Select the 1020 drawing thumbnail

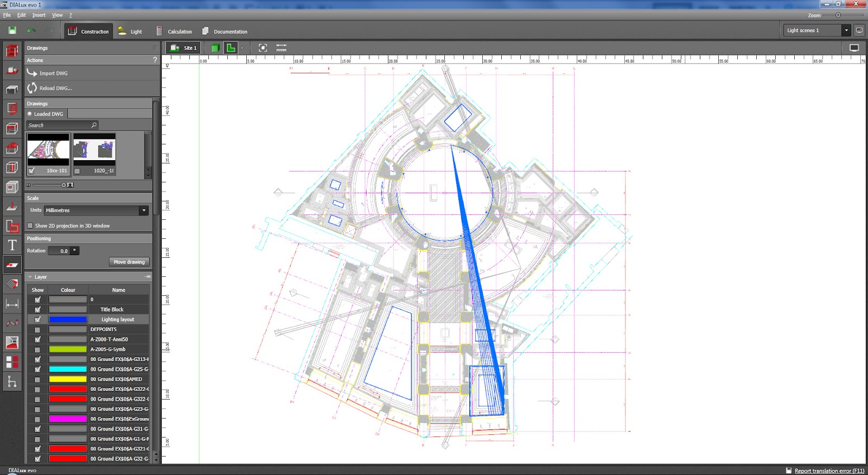tap(94, 150)
